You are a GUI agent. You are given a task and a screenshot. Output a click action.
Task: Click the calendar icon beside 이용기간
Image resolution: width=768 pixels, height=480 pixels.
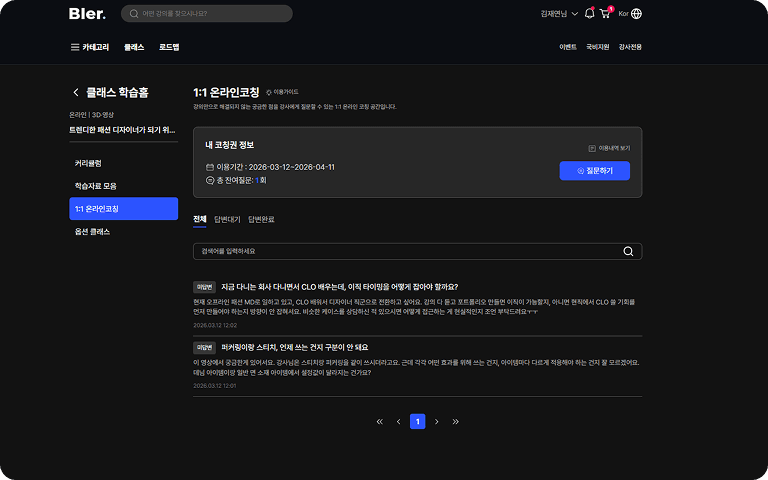(x=210, y=167)
